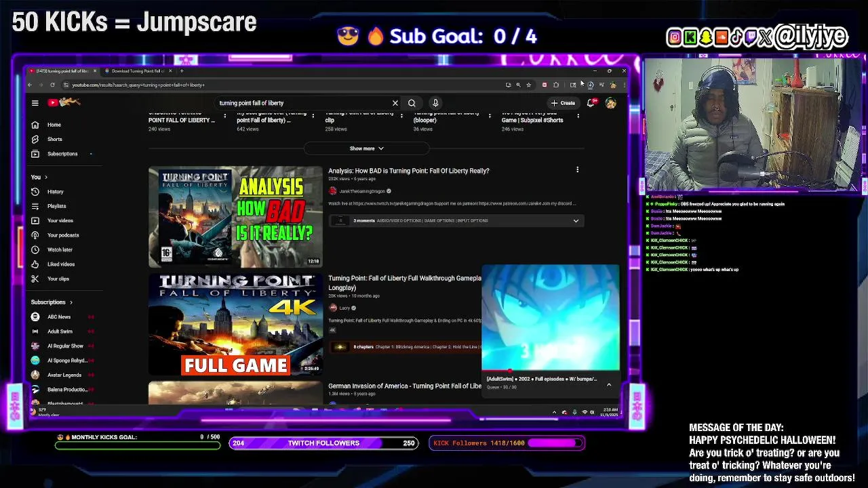This screenshot has height=488, width=868.
Task: Expand the 3 moments section
Action: coord(576,220)
